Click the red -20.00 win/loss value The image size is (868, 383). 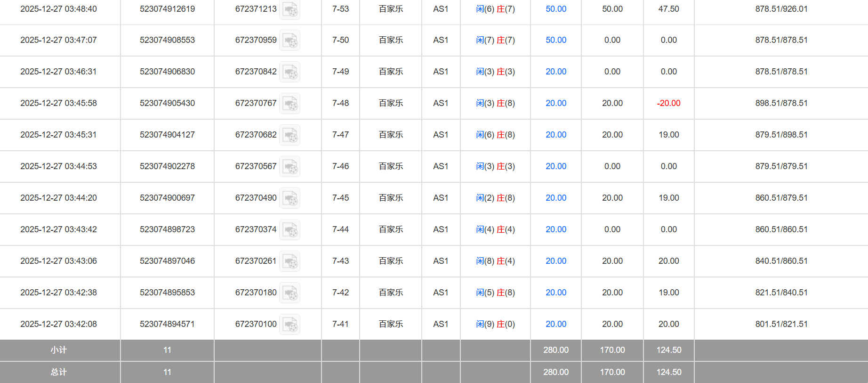coord(668,103)
